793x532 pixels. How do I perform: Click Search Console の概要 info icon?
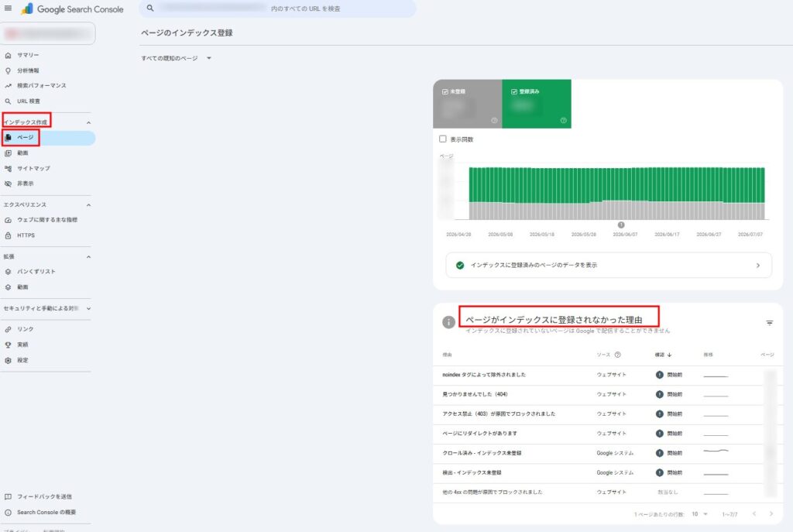pos(8,513)
